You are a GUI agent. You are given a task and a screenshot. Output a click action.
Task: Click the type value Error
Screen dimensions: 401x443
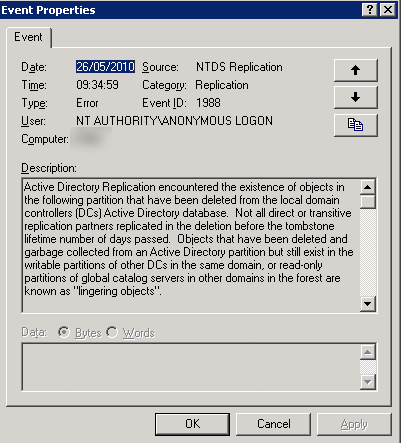pyautogui.click(x=87, y=103)
